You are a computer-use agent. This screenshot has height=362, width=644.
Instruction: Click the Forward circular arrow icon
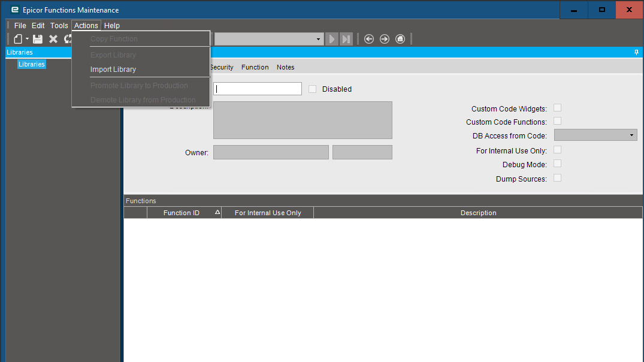pos(385,39)
